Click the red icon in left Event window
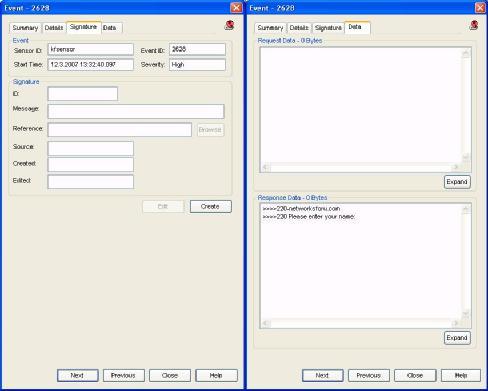The width and height of the screenshot is (488, 391). [x=229, y=25]
